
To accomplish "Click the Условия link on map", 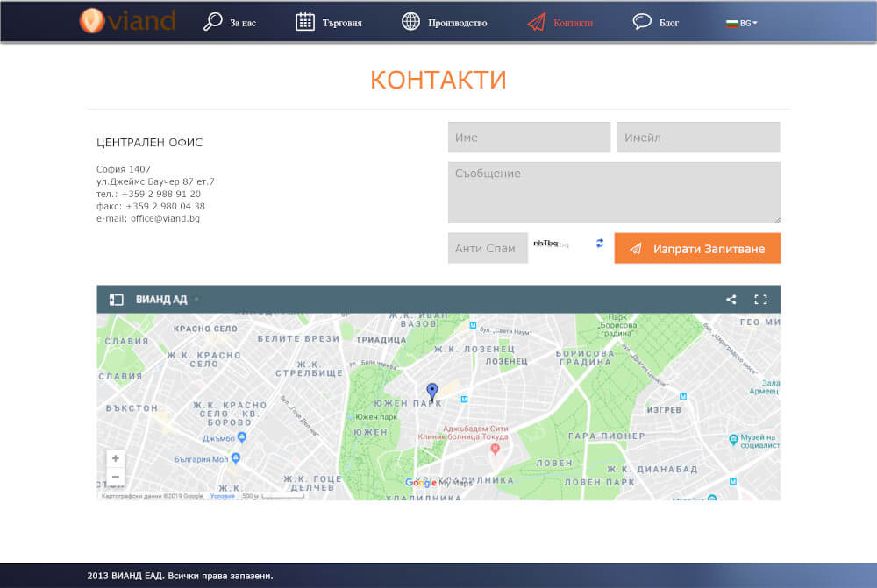I will (x=222, y=496).
